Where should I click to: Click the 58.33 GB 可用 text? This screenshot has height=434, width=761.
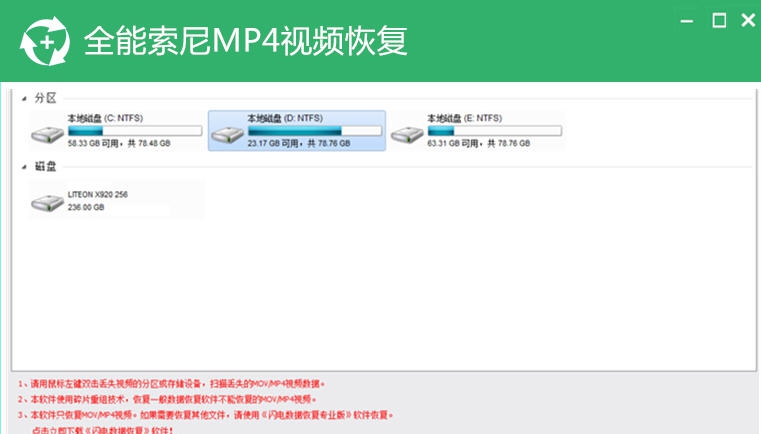coord(93,143)
